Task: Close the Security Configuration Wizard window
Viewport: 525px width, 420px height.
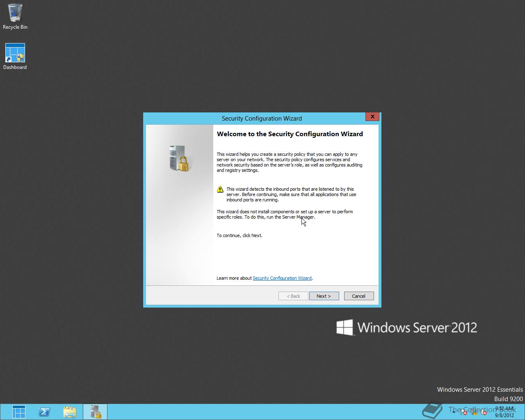Action: pyautogui.click(x=372, y=117)
